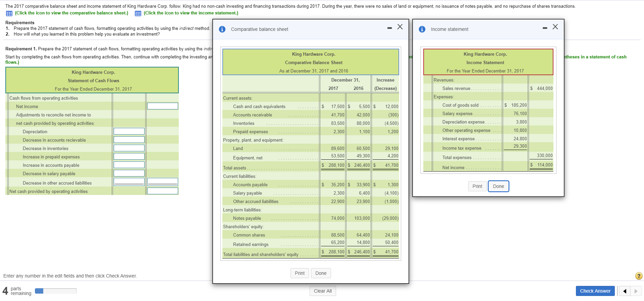The image size is (644, 301).
Task: Select the Decrease in inventories input field
Action: pos(129,148)
